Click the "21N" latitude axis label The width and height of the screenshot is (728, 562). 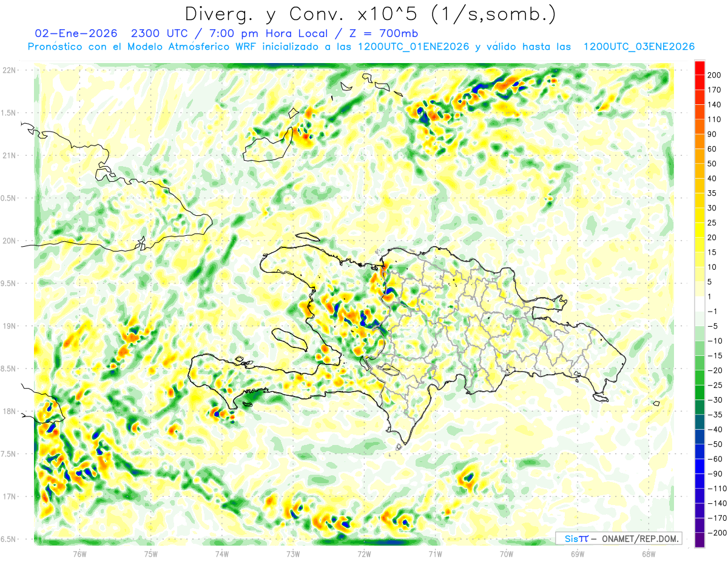(x=9, y=155)
